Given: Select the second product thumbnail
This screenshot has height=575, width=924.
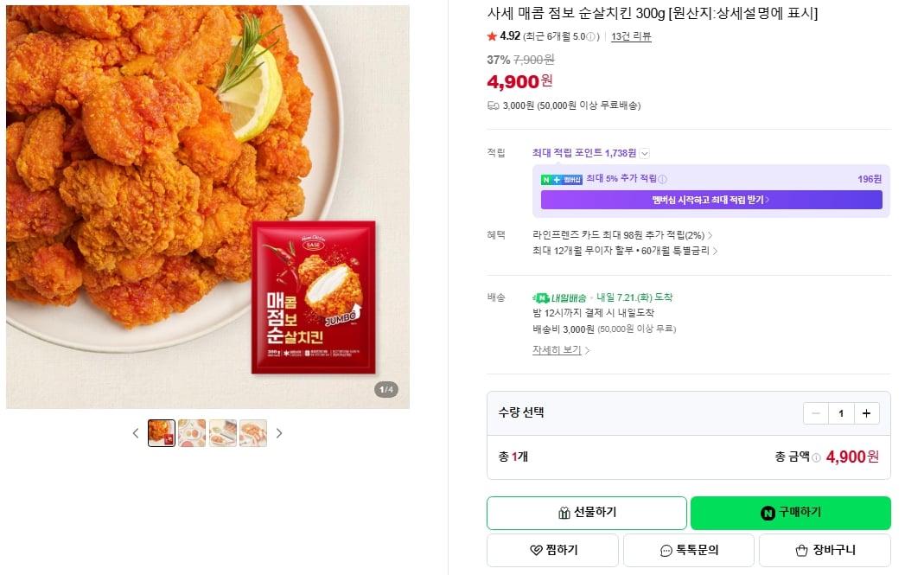Looking at the screenshot, I should pyautogui.click(x=192, y=433).
